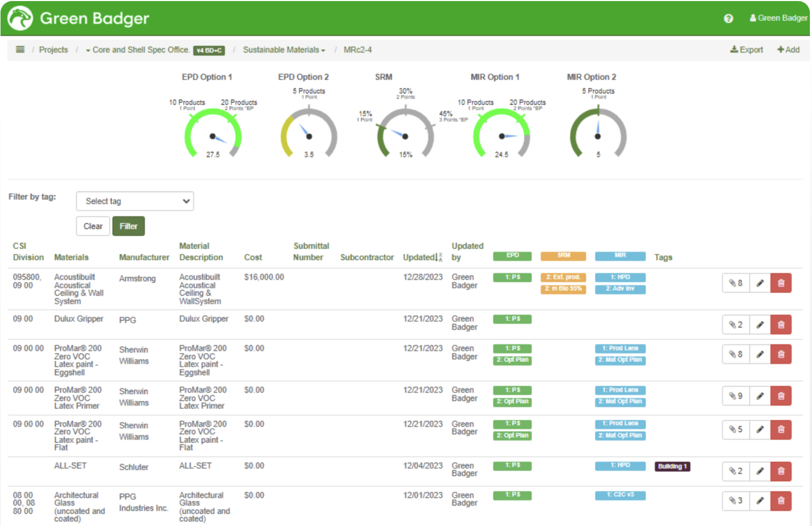Click the Green Badger user account icon
This screenshot has width=812, height=526.
point(752,17)
